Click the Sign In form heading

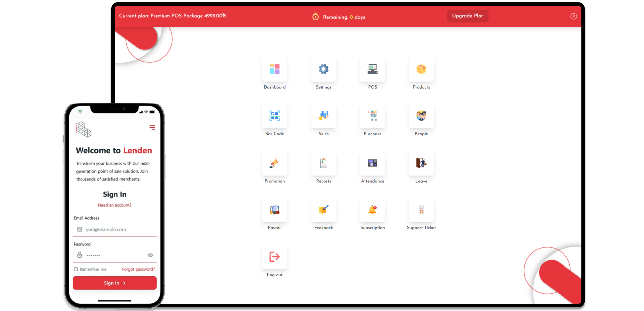coord(115,194)
